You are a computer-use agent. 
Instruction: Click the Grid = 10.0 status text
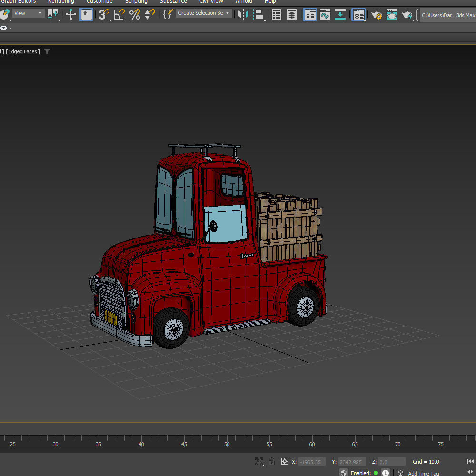[426, 462]
